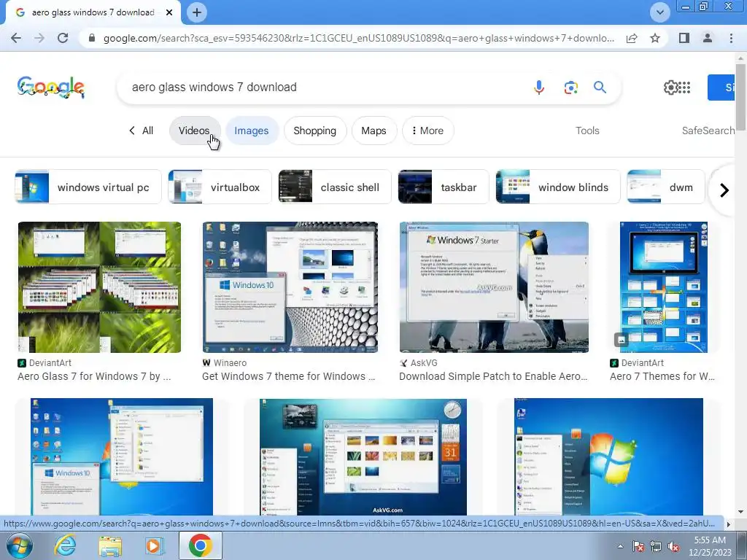Filter by classic shell suggestion chip
747x560 pixels.
point(335,187)
